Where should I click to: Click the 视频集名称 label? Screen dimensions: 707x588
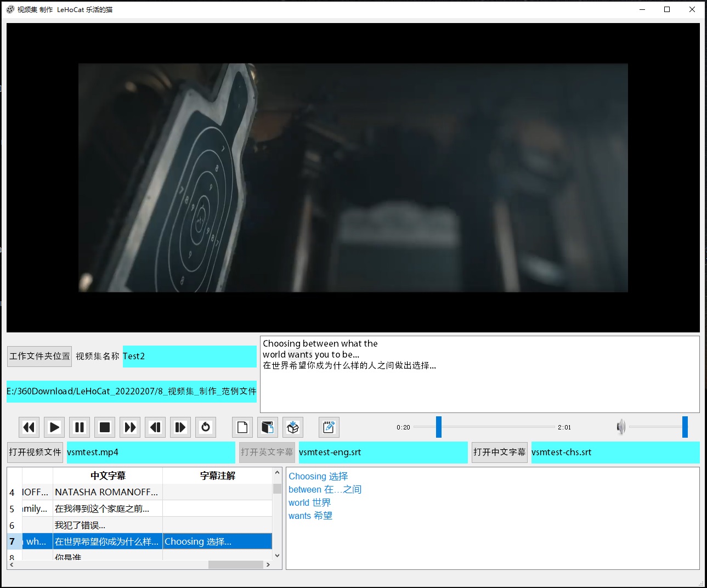click(x=97, y=357)
